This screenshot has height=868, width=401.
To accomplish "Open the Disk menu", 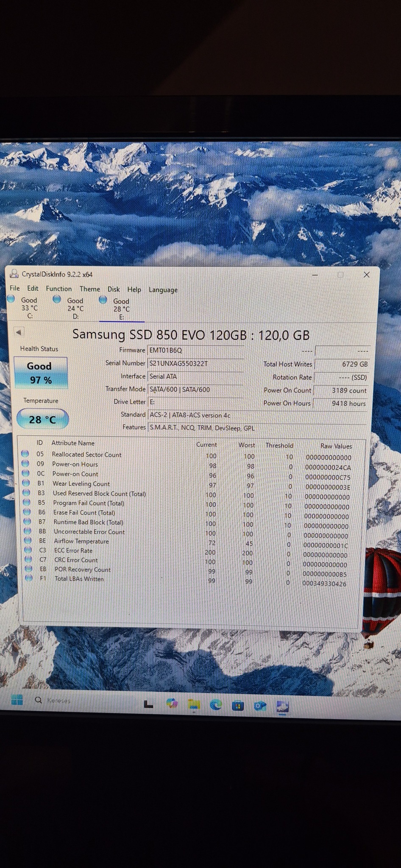I will [114, 289].
